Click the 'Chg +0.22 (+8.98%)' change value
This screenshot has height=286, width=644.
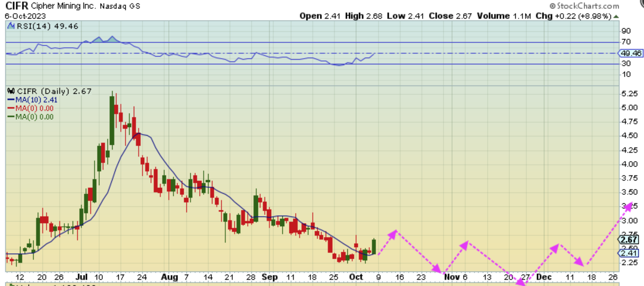(573, 16)
